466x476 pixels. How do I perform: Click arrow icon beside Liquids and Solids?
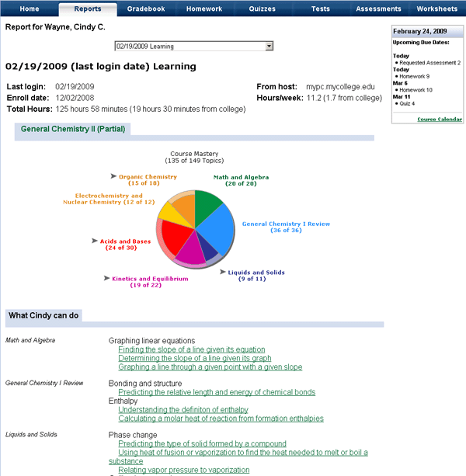point(222,272)
